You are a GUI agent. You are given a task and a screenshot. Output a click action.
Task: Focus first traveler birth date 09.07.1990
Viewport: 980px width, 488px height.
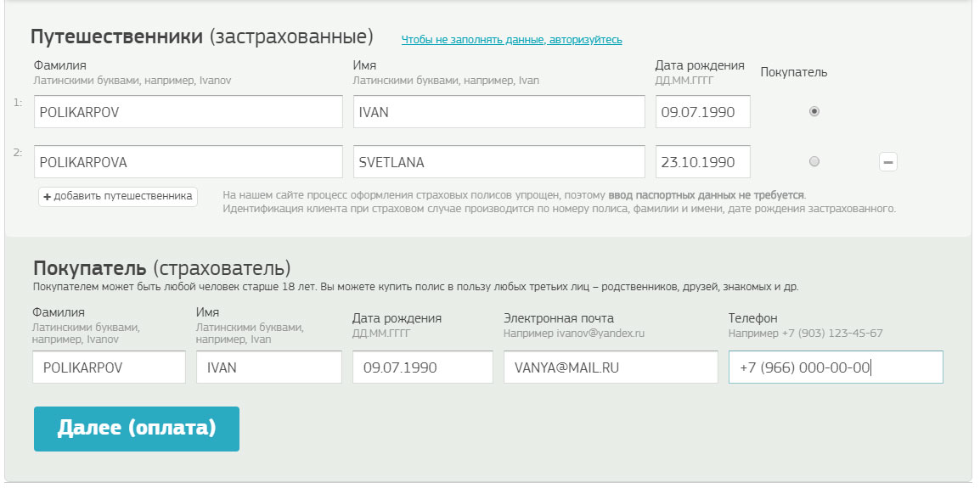tap(702, 112)
